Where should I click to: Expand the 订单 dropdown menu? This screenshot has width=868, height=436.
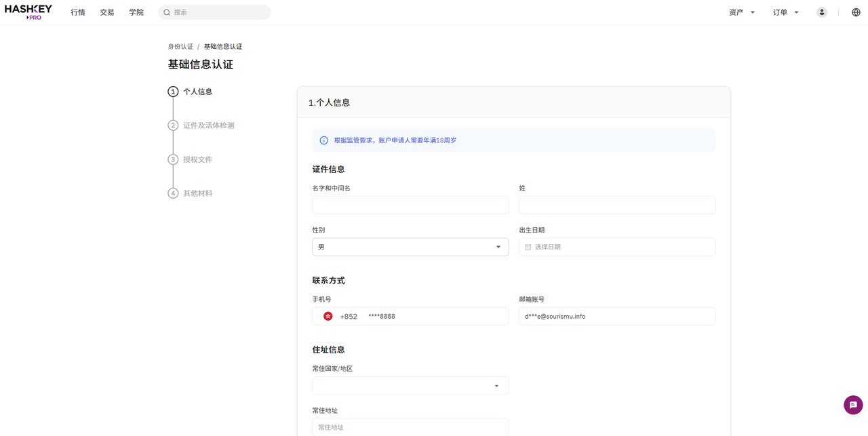[x=786, y=12]
